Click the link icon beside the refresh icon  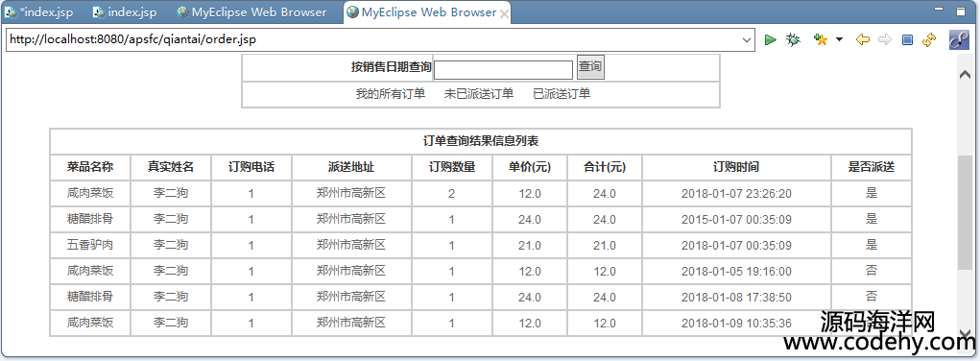click(x=959, y=40)
